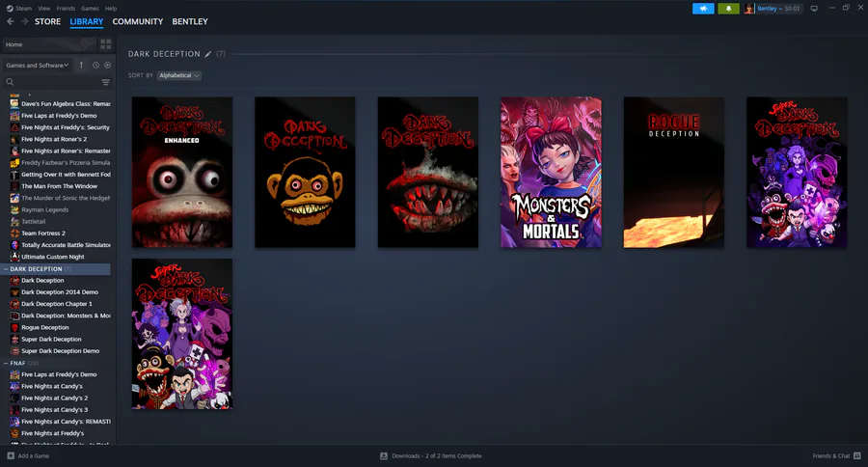Open the Dark Deception Enhanced cover
The height and width of the screenshot is (467, 868).
coord(182,173)
